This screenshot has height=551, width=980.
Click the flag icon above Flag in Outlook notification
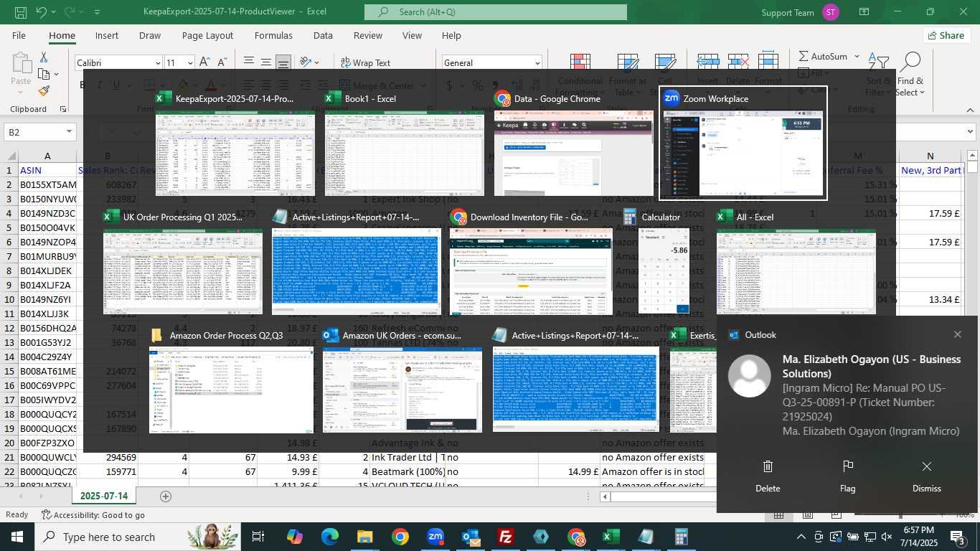pos(847,466)
